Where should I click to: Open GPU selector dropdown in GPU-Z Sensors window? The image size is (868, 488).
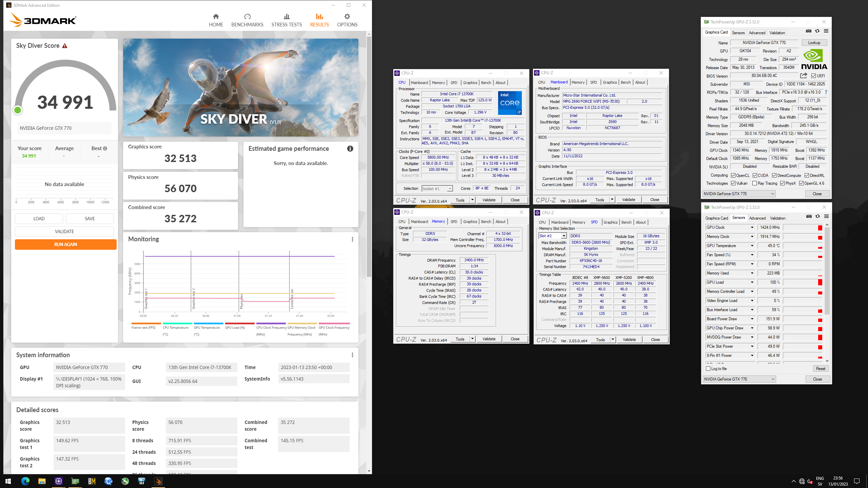pos(739,379)
